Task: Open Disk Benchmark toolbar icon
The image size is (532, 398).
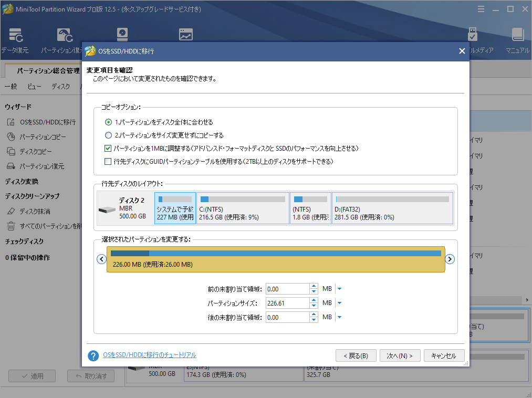Action: pos(122,34)
